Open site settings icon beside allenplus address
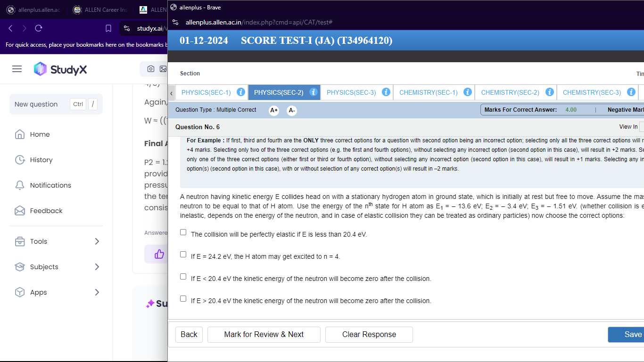This screenshot has height=362, width=644. [175, 22]
